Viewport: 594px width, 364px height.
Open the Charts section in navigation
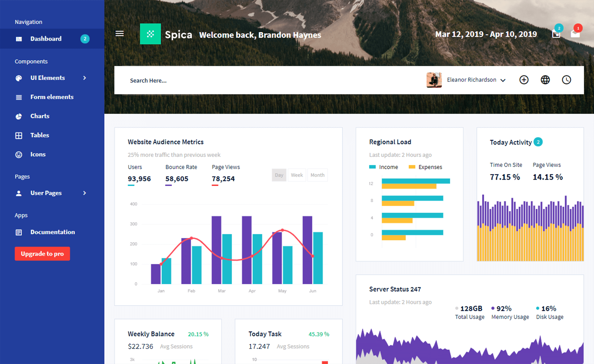(40, 116)
